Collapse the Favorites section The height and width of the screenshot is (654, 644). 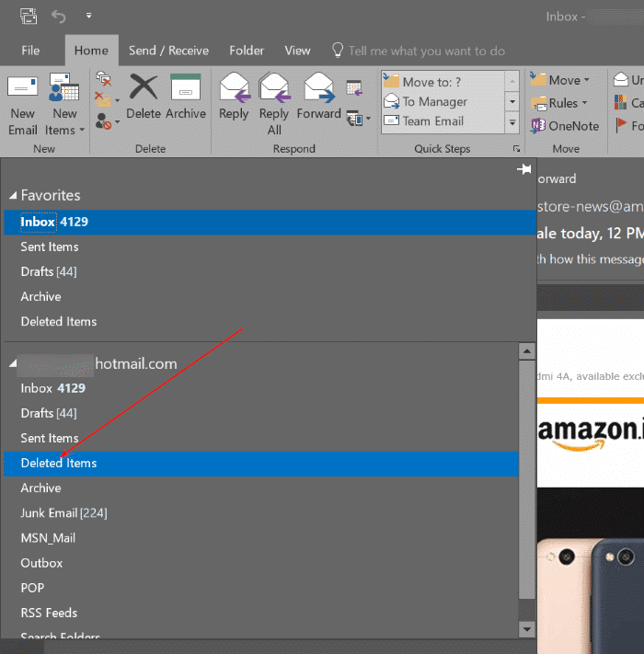click(x=13, y=195)
